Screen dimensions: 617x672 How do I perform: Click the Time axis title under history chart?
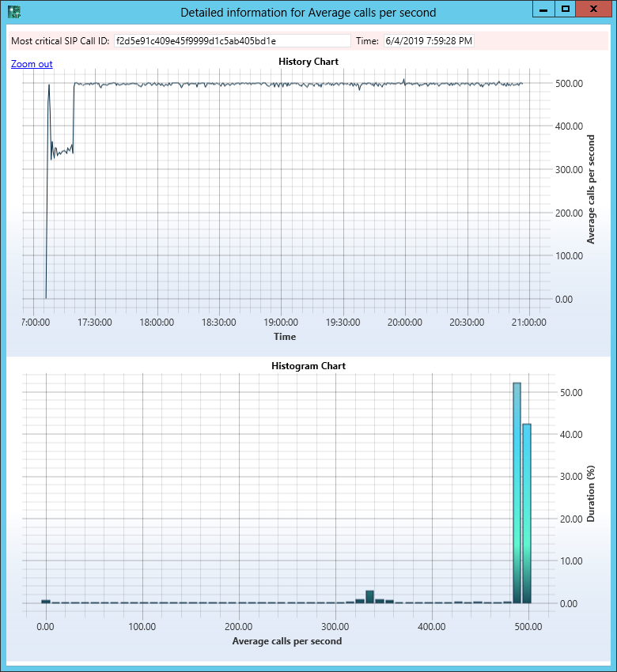[x=285, y=337]
